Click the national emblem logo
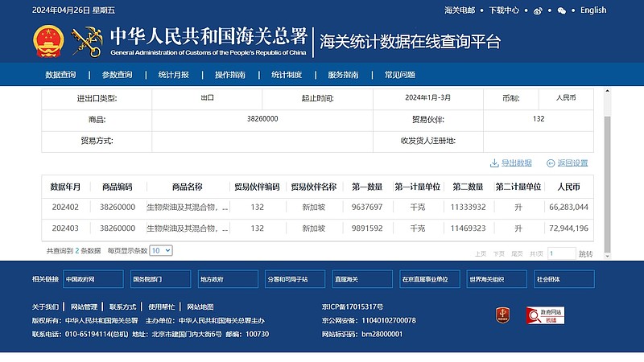 coord(48,42)
